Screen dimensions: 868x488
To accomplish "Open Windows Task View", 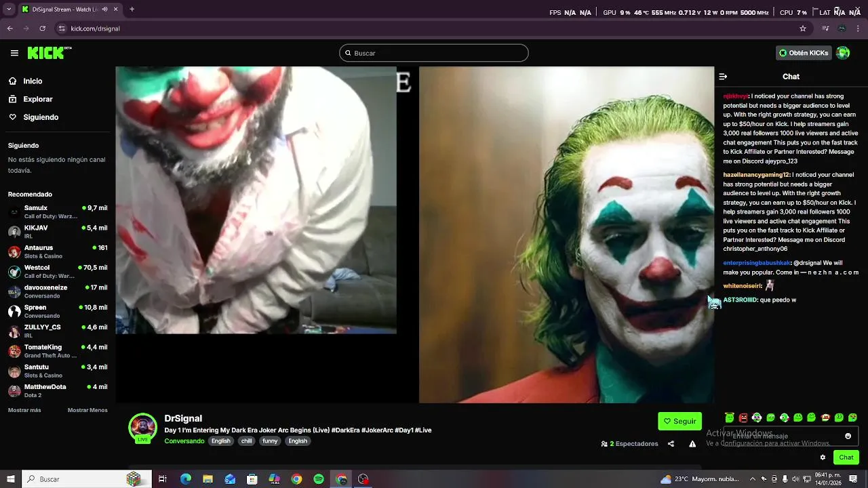I will point(163,479).
